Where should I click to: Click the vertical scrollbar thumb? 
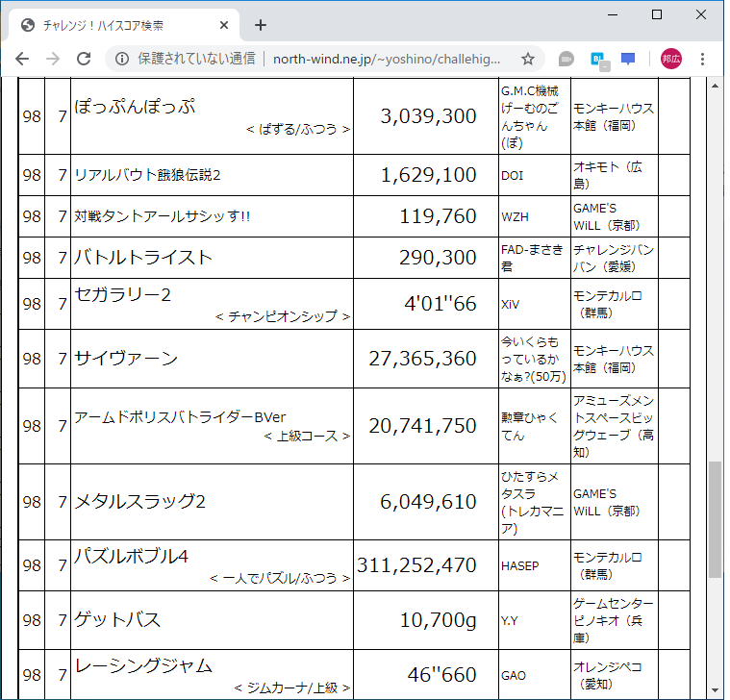click(715, 519)
